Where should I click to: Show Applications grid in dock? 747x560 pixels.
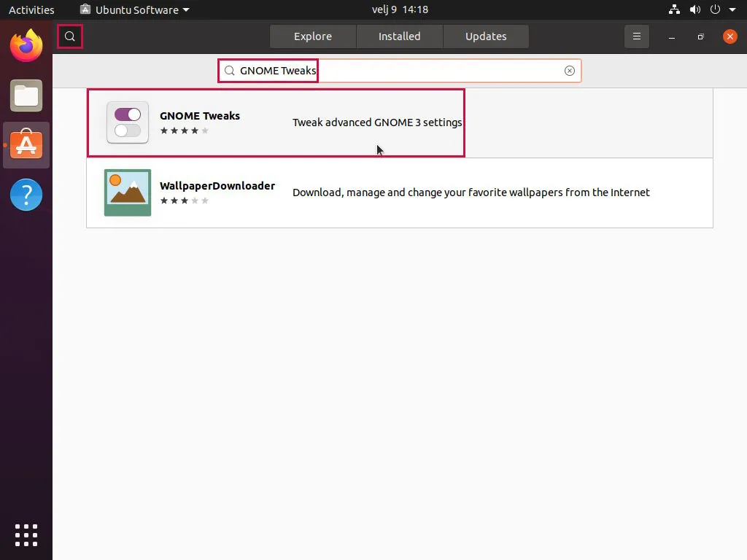point(26,535)
